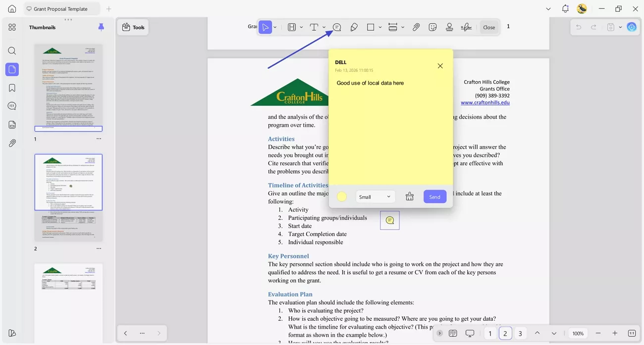Delete the sticky note with trash icon
This screenshot has width=644, height=345.
(410, 197)
